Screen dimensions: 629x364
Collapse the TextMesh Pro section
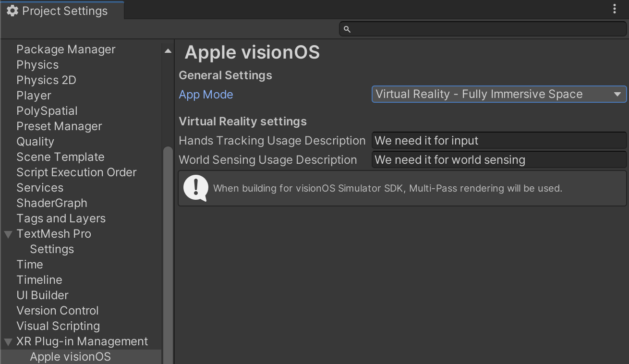[8, 234]
